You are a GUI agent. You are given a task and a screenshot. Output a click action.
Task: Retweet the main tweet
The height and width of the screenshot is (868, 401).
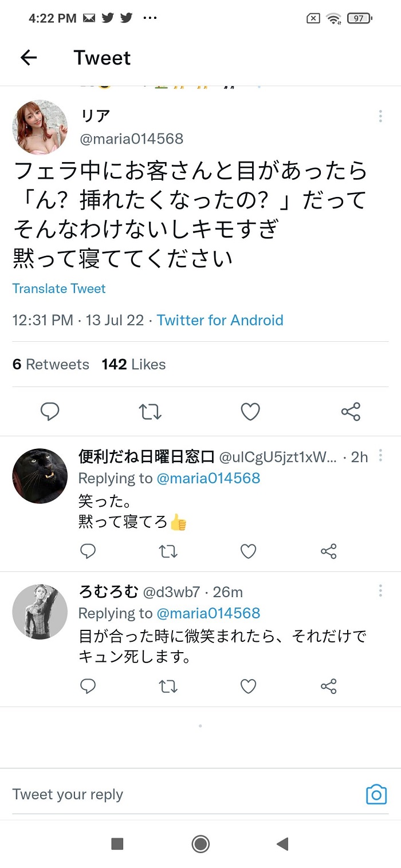click(x=151, y=412)
